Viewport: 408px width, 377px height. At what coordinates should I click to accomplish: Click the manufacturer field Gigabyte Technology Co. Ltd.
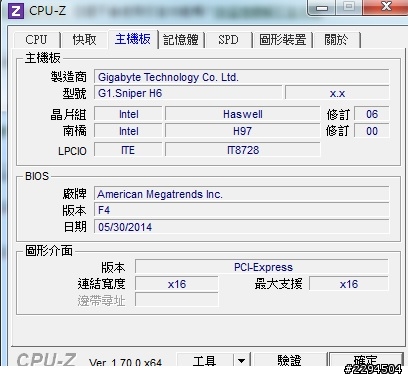click(242, 77)
